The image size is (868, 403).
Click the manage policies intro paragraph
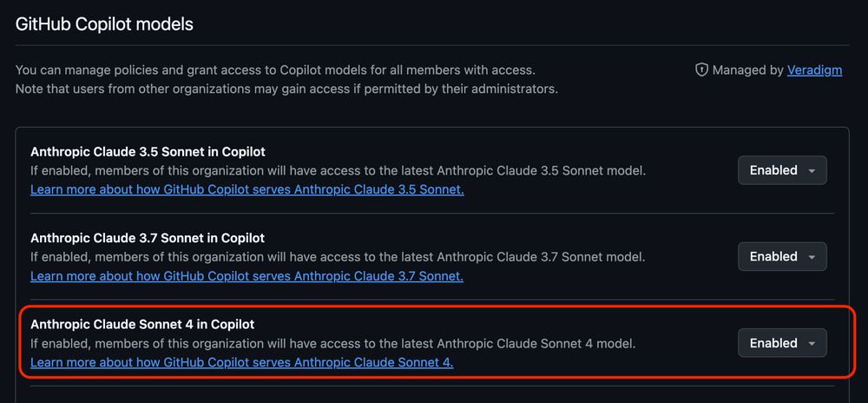coord(286,79)
